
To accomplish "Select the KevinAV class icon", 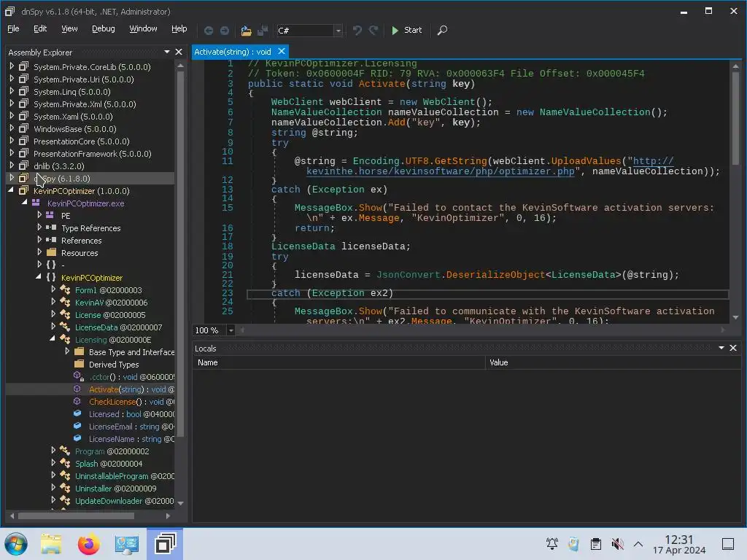I will (65, 302).
